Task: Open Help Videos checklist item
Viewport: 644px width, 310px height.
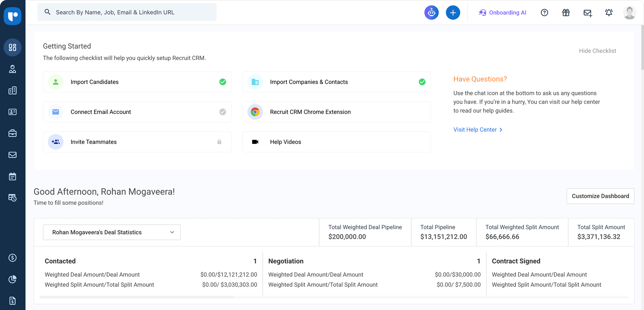Action: 336,142
